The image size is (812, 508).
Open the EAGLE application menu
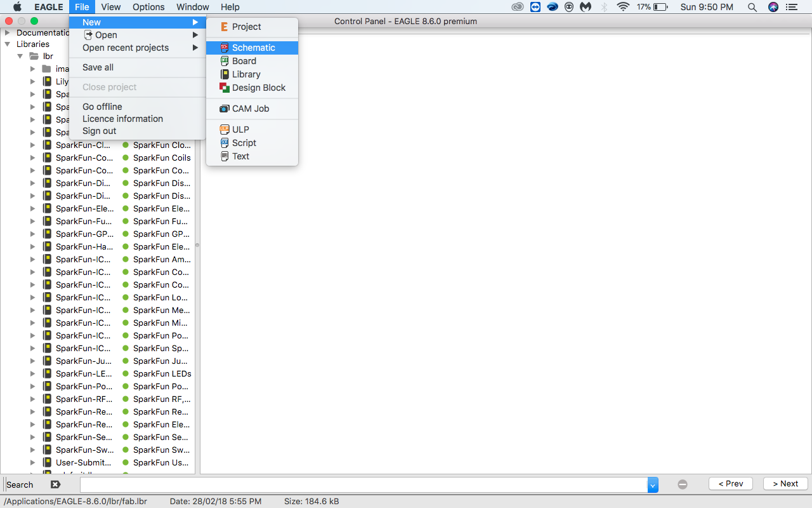(x=49, y=7)
